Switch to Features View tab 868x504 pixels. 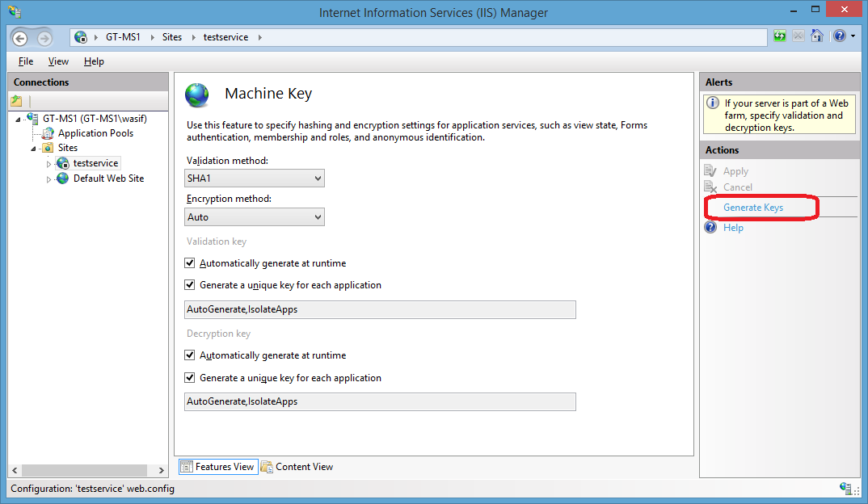pyautogui.click(x=218, y=467)
